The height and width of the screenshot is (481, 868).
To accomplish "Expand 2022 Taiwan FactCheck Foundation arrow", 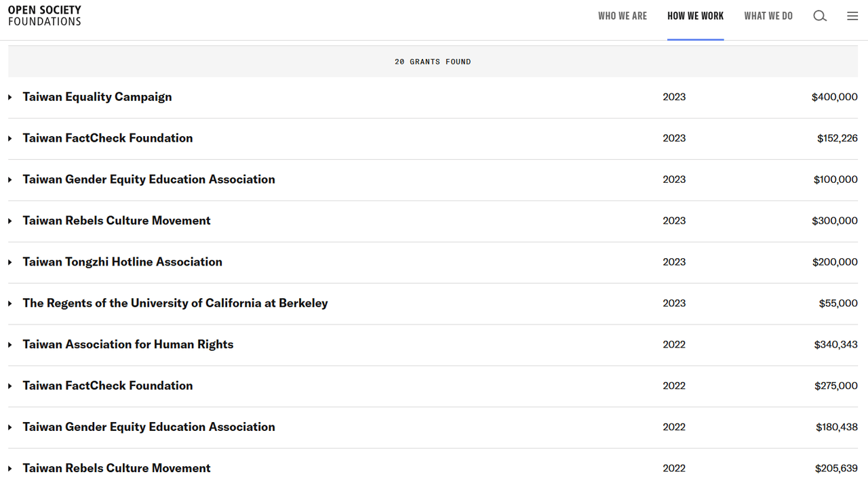I will [10, 387].
